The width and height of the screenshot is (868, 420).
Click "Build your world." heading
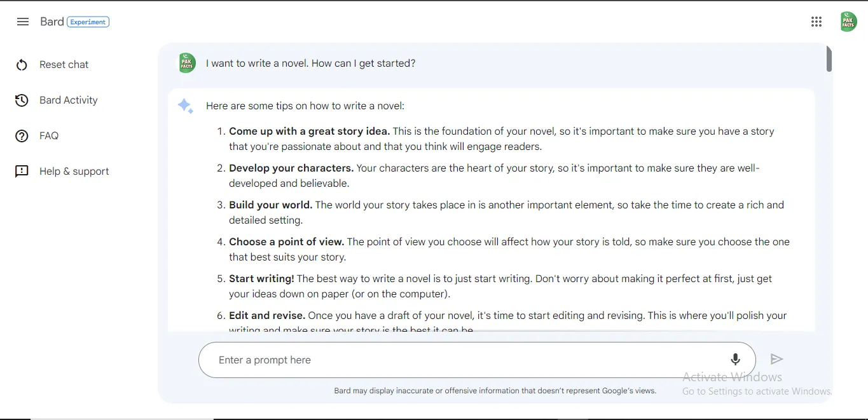[x=270, y=205]
